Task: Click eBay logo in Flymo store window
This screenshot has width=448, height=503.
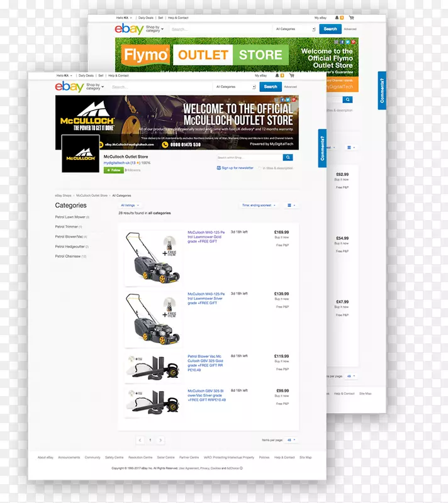Action: 129,29
